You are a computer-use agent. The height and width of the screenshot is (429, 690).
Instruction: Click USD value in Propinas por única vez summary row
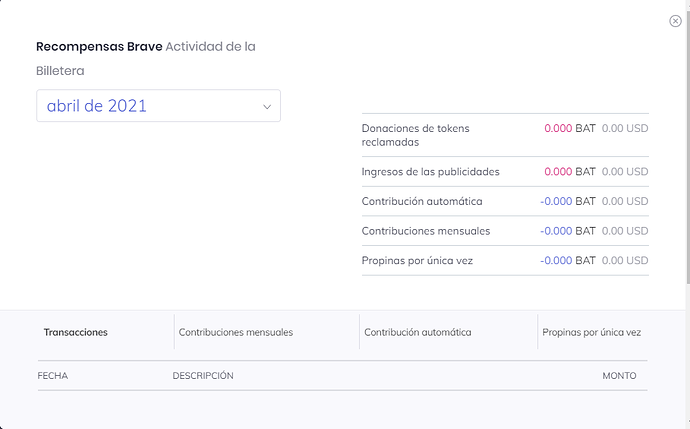[x=625, y=261]
